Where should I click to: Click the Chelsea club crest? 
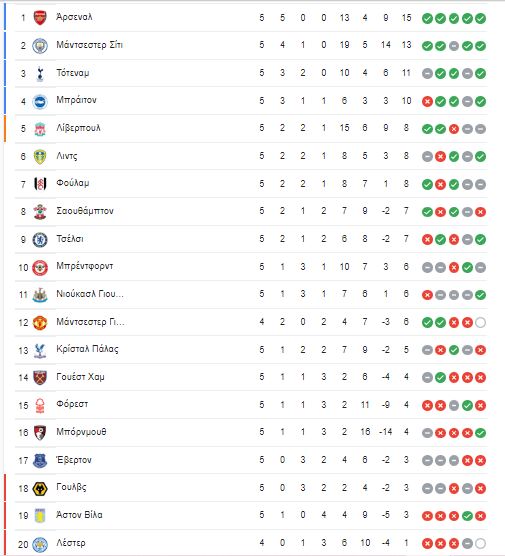point(40,240)
